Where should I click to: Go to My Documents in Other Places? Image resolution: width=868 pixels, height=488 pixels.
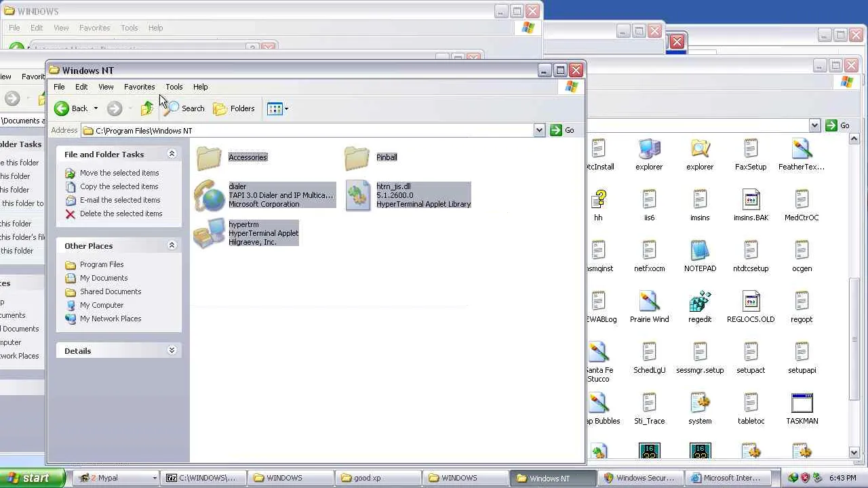104,278
